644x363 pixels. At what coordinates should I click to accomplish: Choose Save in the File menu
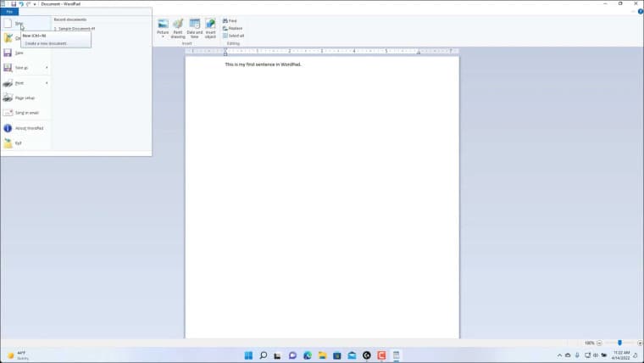click(25, 53)
